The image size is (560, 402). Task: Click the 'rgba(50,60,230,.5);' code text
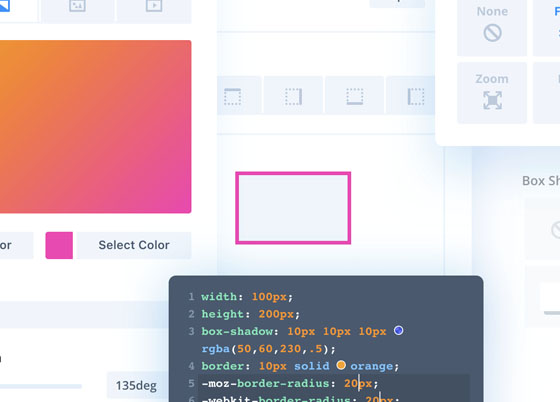(269, 349)
